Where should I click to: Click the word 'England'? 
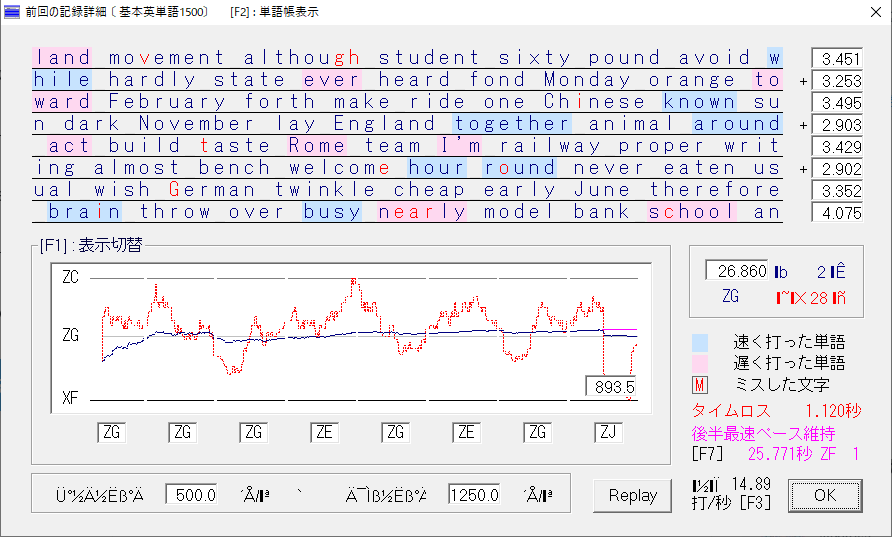coord(385,123)
